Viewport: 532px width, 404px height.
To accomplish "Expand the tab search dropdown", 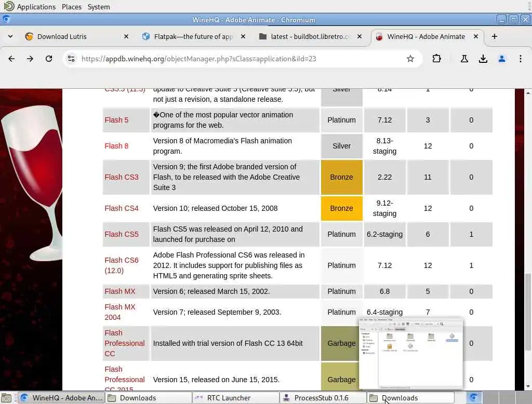I will pyautogui.click(x=10, y=36).
